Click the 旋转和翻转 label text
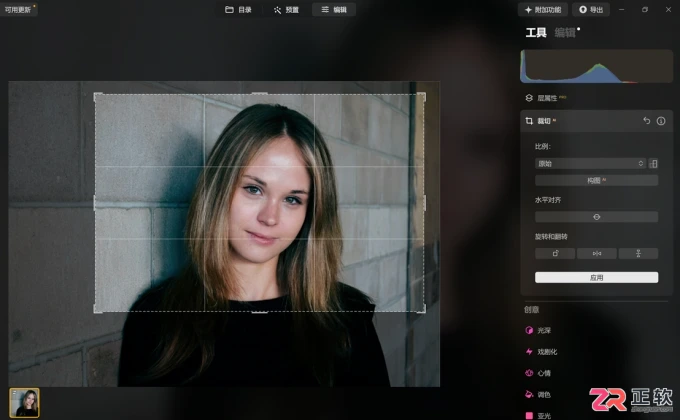Screen dimensions: 680x420 click(551, 236)
